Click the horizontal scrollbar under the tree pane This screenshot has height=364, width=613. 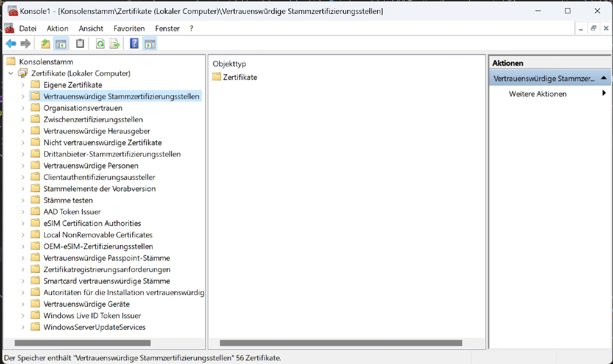(x=82, y=343)
